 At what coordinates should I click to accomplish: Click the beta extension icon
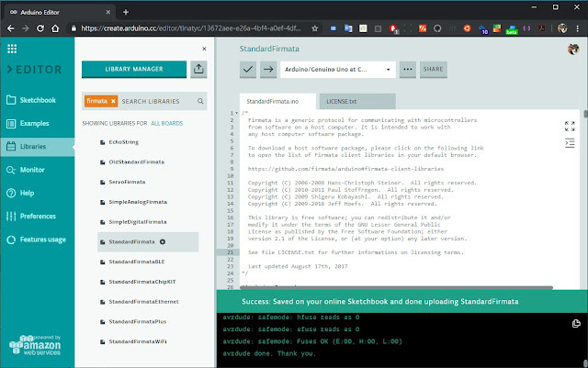[x=512, y=29]
